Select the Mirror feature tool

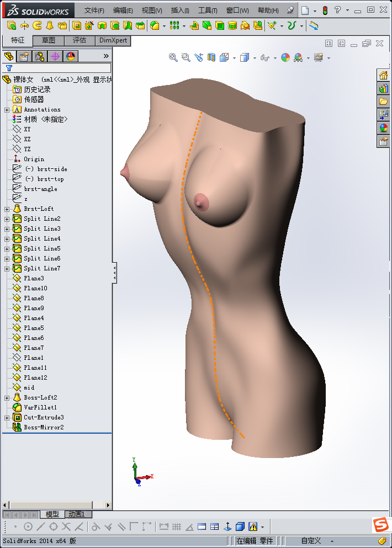click(258, 25)
